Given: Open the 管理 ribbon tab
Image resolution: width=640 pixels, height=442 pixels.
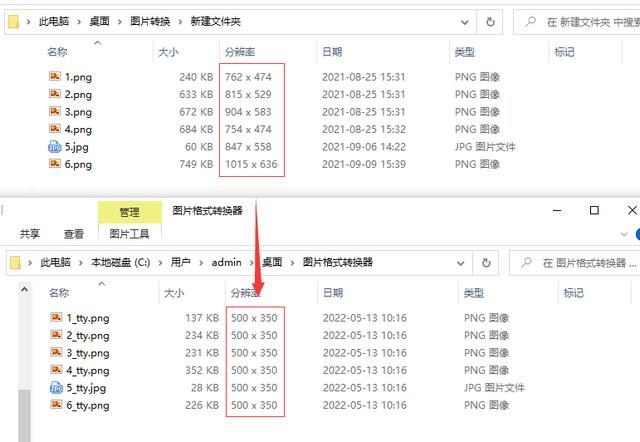Looking at the screenshot, I should 129,212.
